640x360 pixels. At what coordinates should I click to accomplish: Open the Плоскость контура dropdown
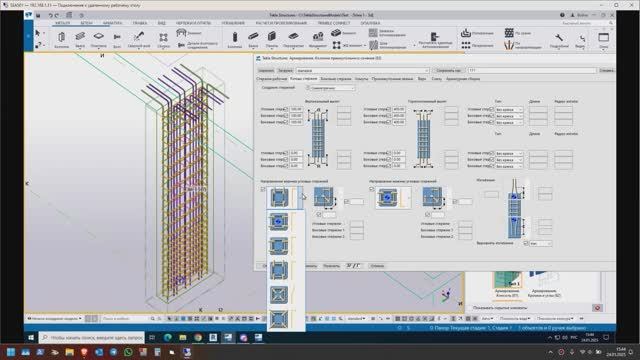(555, 318)
